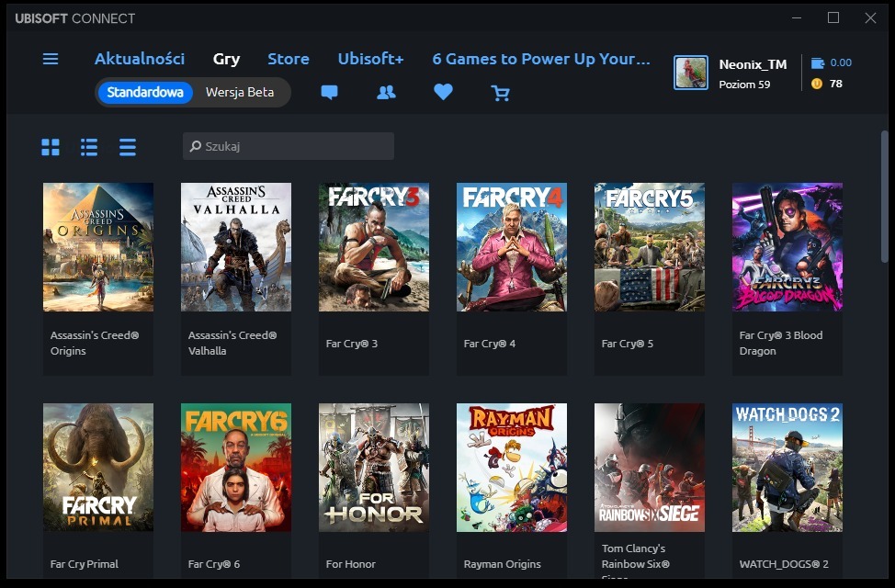Open the friends list icon
Image resolution: width=895 pixels, height=588 pixels.
pos(387,93)
